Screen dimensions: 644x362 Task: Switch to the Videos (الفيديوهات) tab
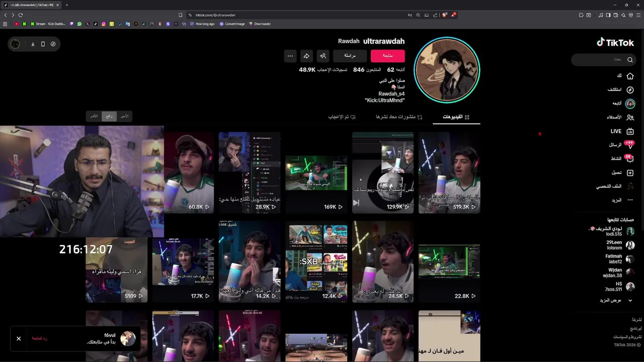[456, 117]
